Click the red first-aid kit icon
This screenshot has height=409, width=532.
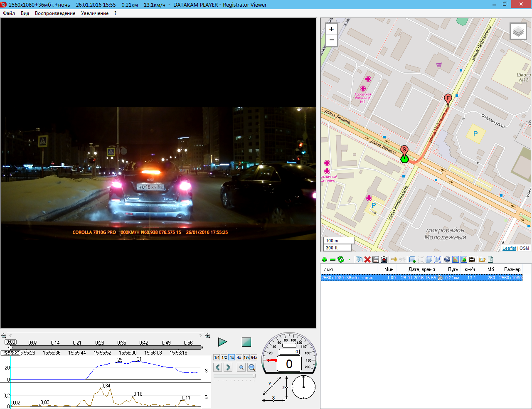(x=384, y=259)
